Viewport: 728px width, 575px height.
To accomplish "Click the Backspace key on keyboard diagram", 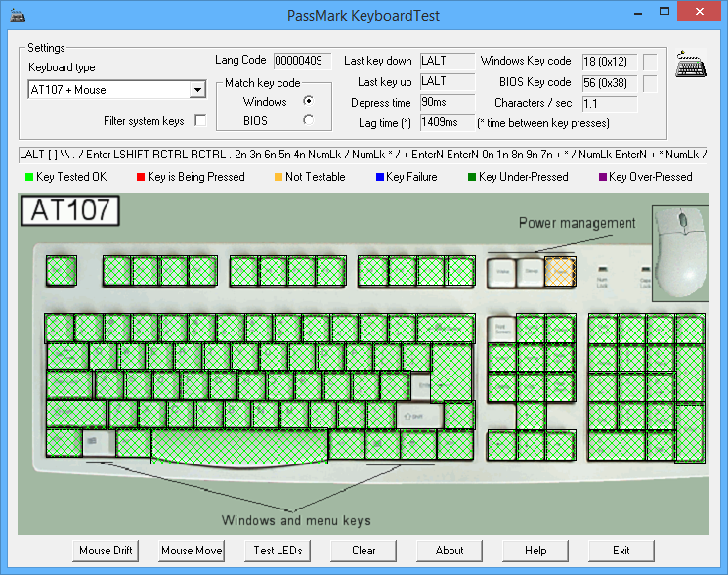I will 446,328.
